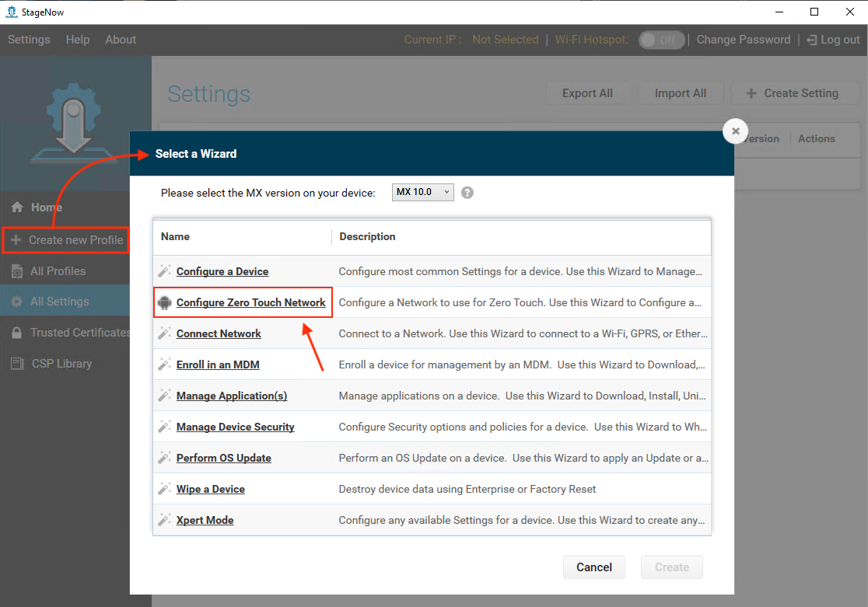Select the Enroll in an MDM wizard
This screenshot has height=607, width=868.
click(218, 365)
